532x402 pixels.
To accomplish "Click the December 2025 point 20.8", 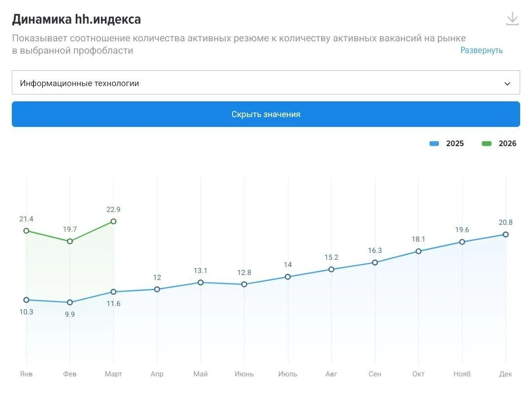I will click(505, 234).
